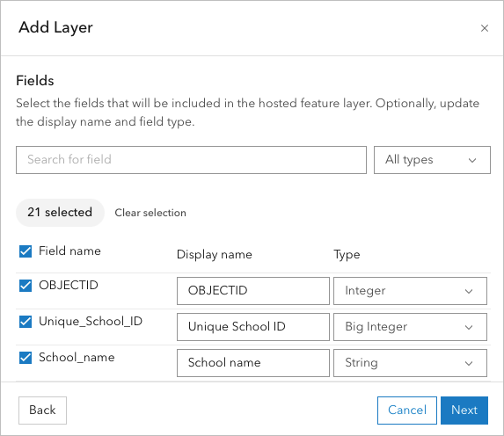Edit the Unique School ID display name
This screenshot has width=504, height=436.
point(253,327)
